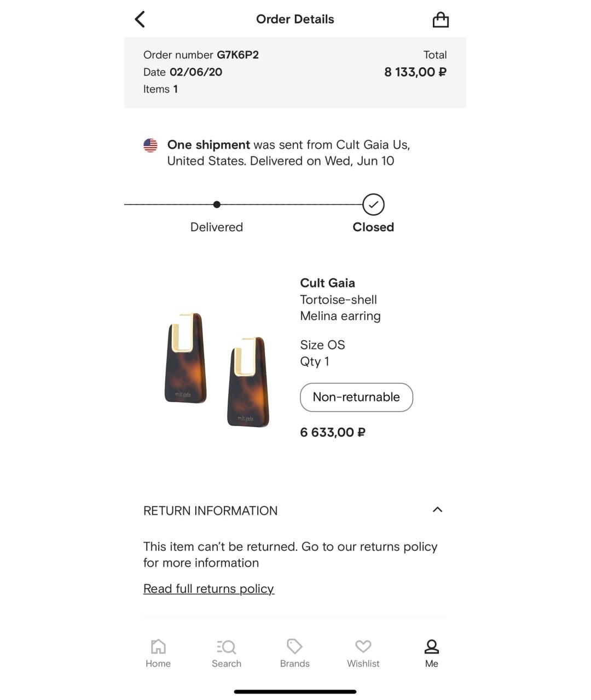The height and width of the screenshot is (700, 591).
Task: Tap the Tortoise-shell Melina earring title
Action: click(x=340, y=308)
